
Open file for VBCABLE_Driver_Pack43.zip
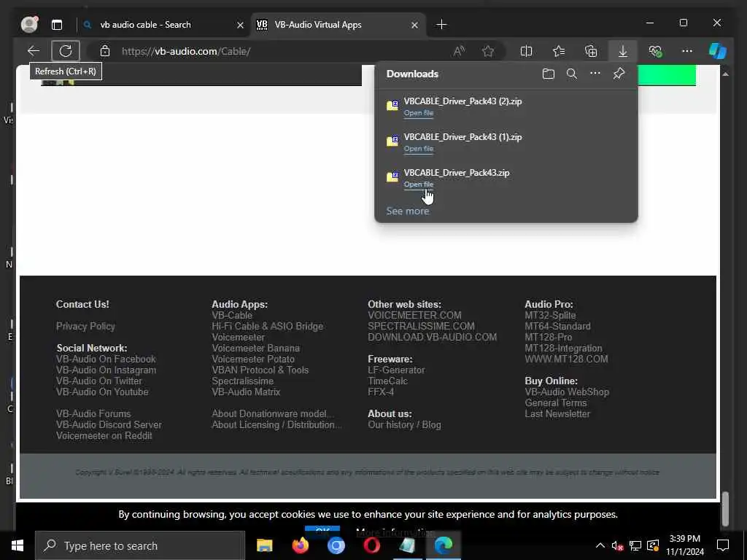click(419, 184)
